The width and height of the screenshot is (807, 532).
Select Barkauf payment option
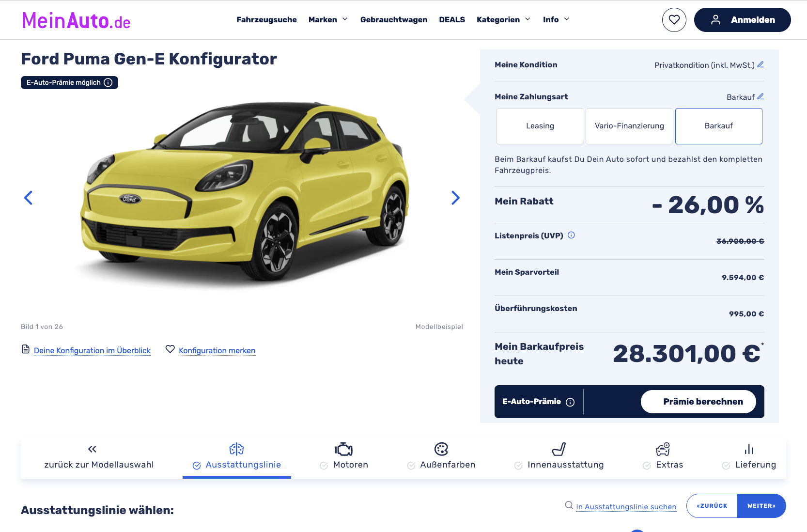[x=719, y=126]
